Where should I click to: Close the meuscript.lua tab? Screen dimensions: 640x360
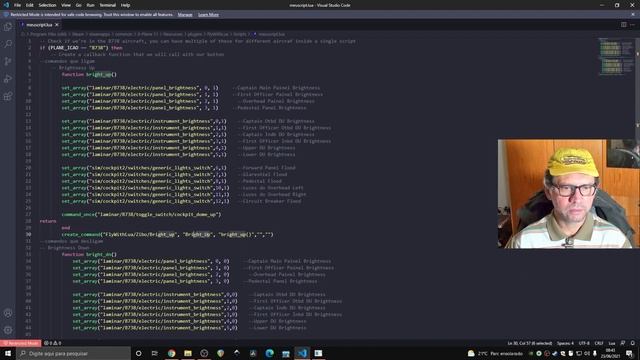pos(57,25)
